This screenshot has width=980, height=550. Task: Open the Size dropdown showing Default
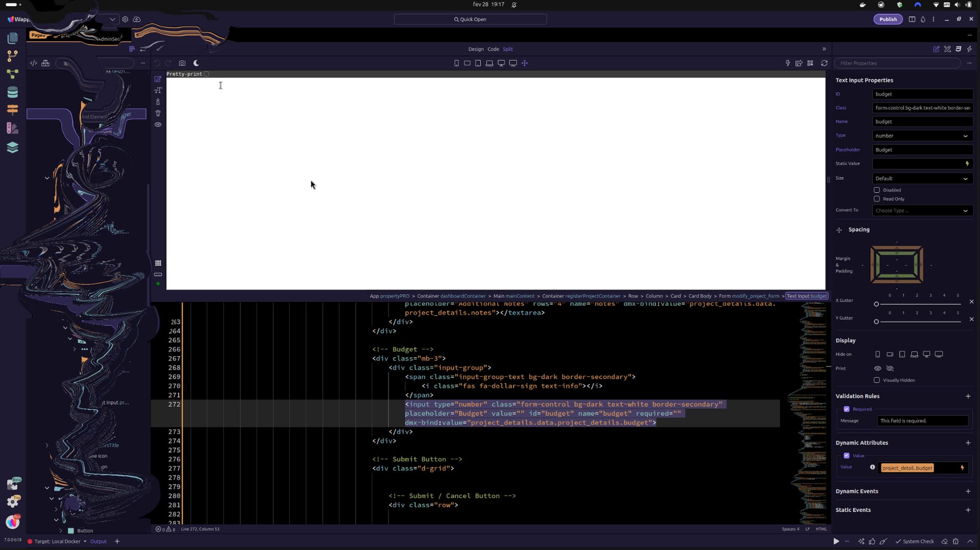click(922, 179)
